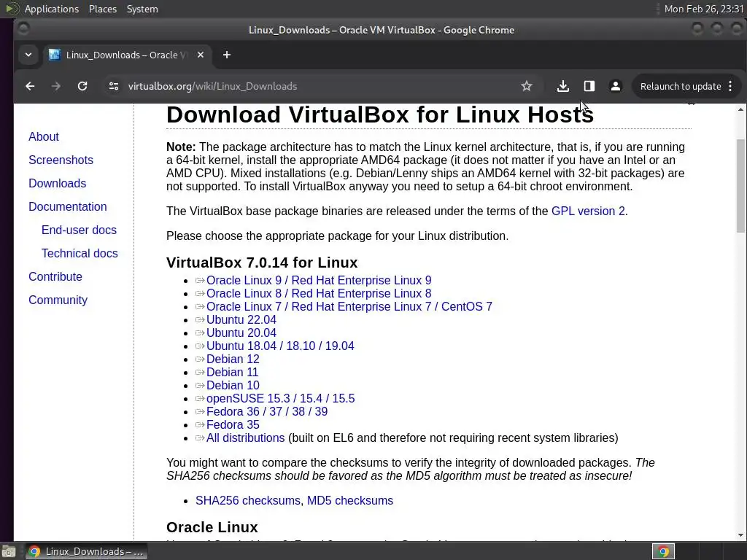Viewport: 747px width, 560px height.
Task: Click the page vertical scrollbar thumb
Action: coord(740,184)
